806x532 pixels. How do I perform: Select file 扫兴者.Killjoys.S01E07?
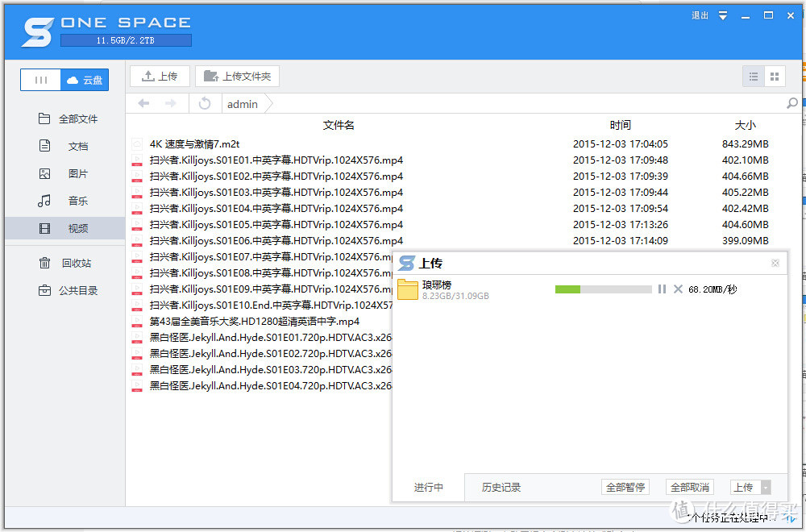click(270, 256)
